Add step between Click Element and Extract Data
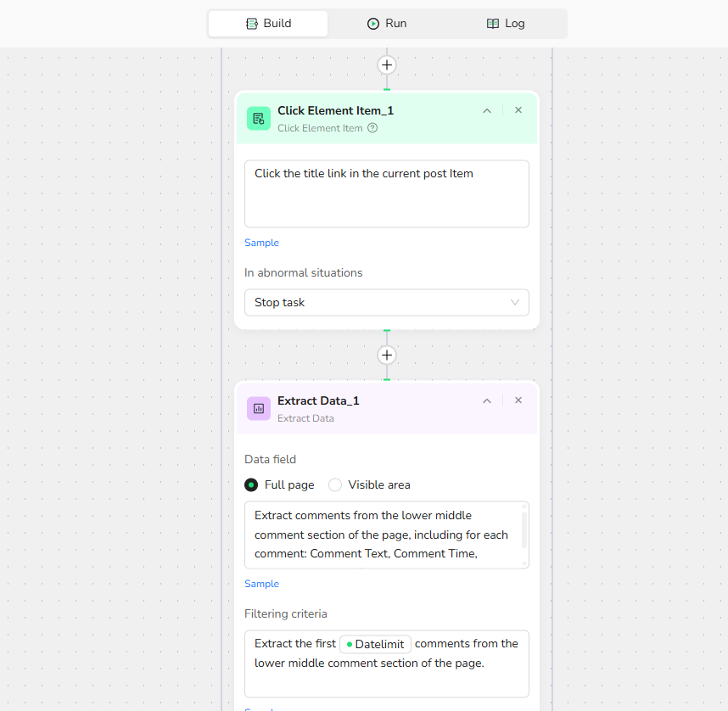Screen dimensions: 728x711 pyautogui.click(x=387, y=355)
